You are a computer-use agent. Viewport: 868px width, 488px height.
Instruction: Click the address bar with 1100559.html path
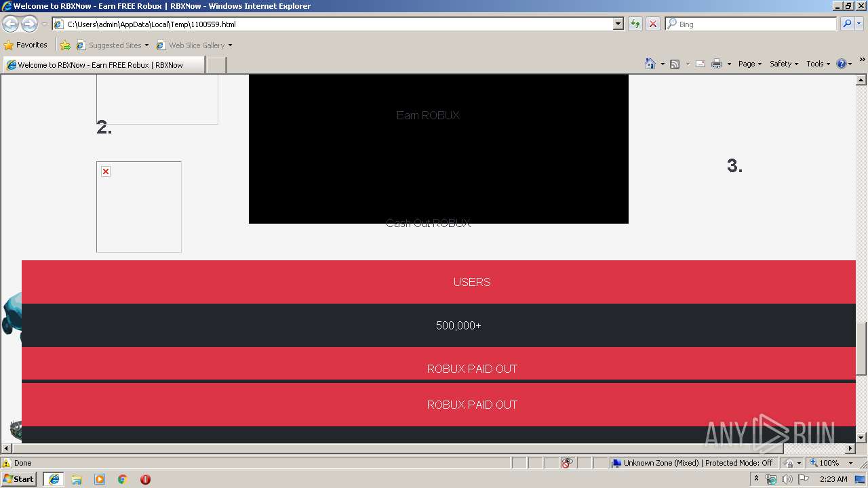[x=332, y=24]
